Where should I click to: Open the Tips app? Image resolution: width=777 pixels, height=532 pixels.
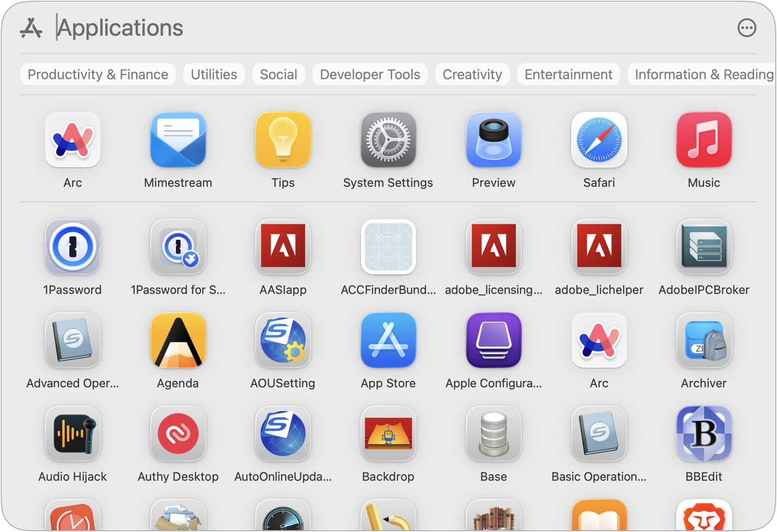click(x=283, y=140)
